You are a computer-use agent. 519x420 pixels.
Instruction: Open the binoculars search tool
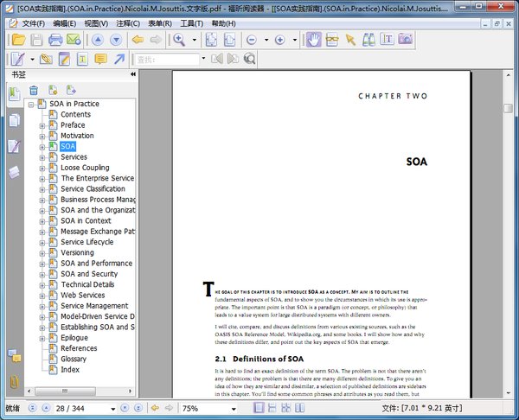(x=368, y=40)
